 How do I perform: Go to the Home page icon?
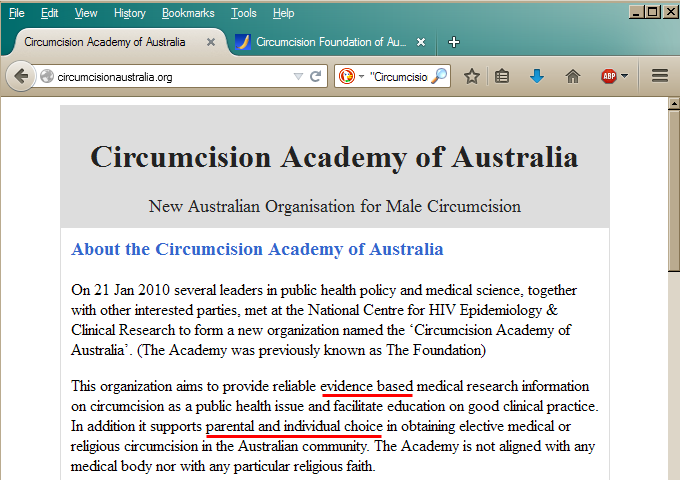point(573,76)
